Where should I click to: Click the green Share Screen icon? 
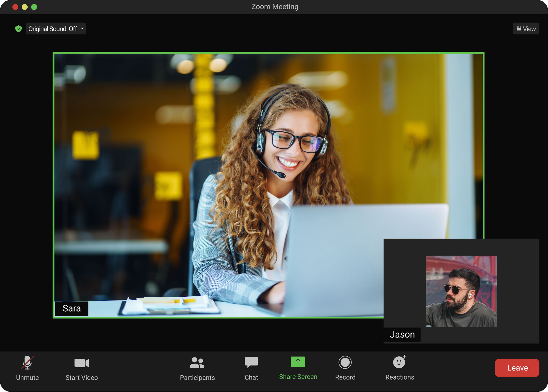point(298,362)
